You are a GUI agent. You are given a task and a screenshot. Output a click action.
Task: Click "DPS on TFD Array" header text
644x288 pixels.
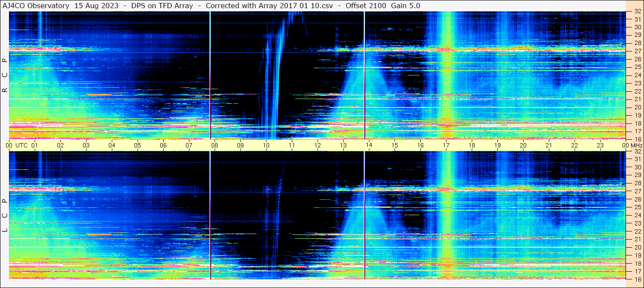[162, 6]
